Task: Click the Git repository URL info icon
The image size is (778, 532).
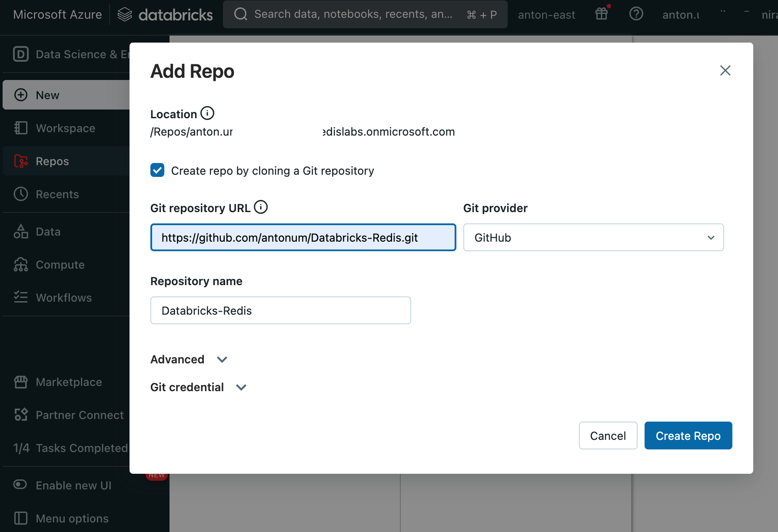Action: point(261,207)
